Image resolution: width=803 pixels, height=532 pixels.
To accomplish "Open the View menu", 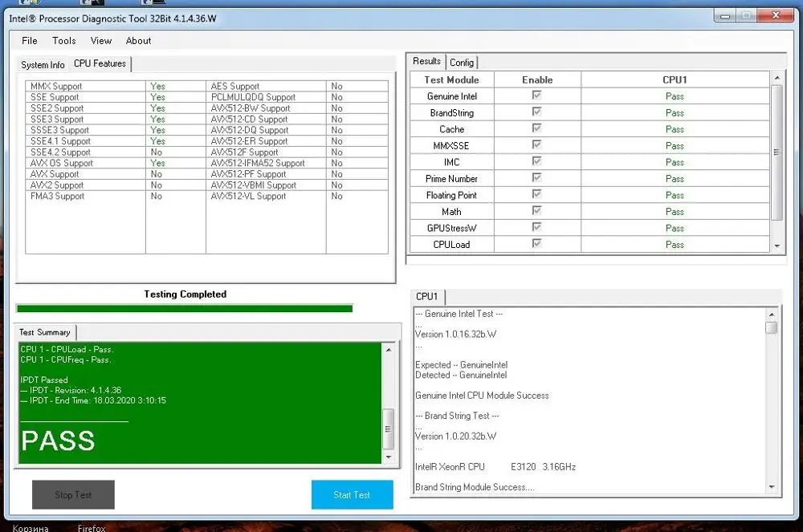I will tap(101, 40).
